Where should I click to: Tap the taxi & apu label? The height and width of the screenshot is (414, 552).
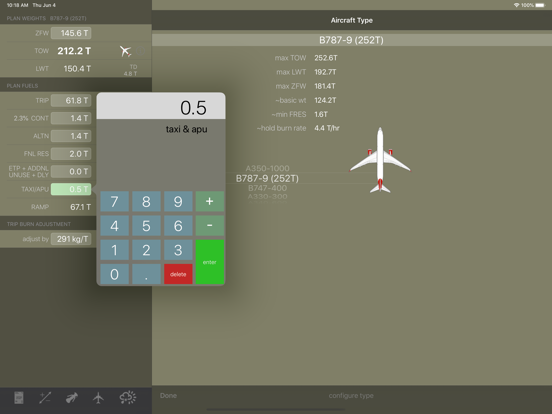[187, 129]
